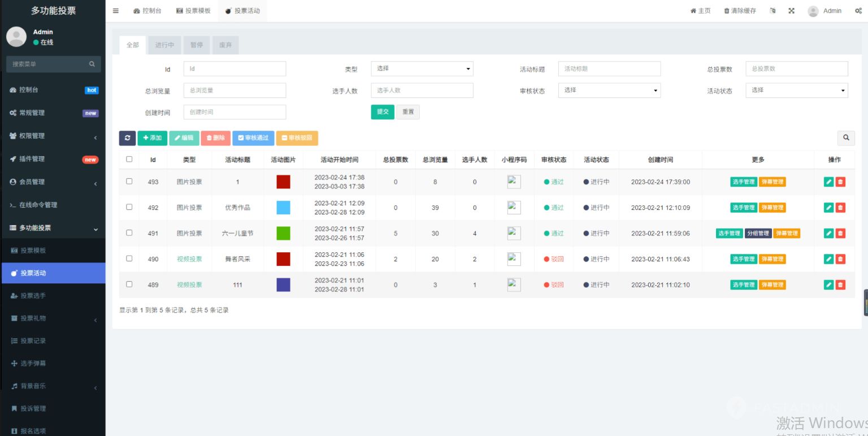Delete row 492 with trash icon
This screenshot has height=436, width=868.
click(840, 208)
